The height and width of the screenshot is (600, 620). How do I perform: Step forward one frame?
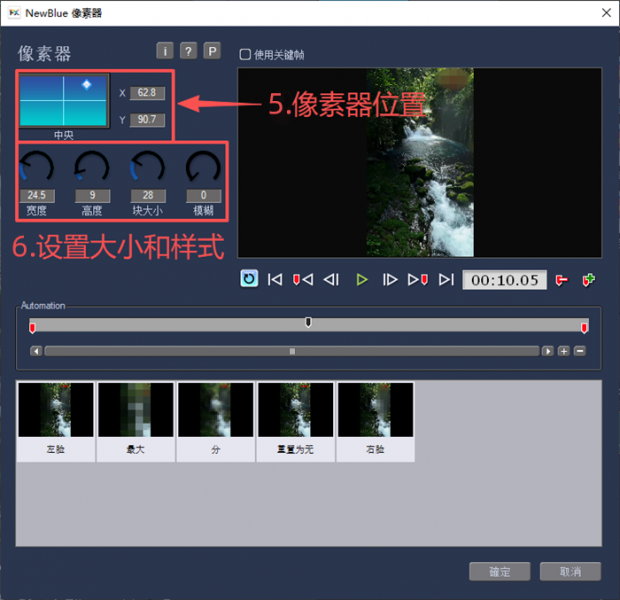(x=390, y=280)
